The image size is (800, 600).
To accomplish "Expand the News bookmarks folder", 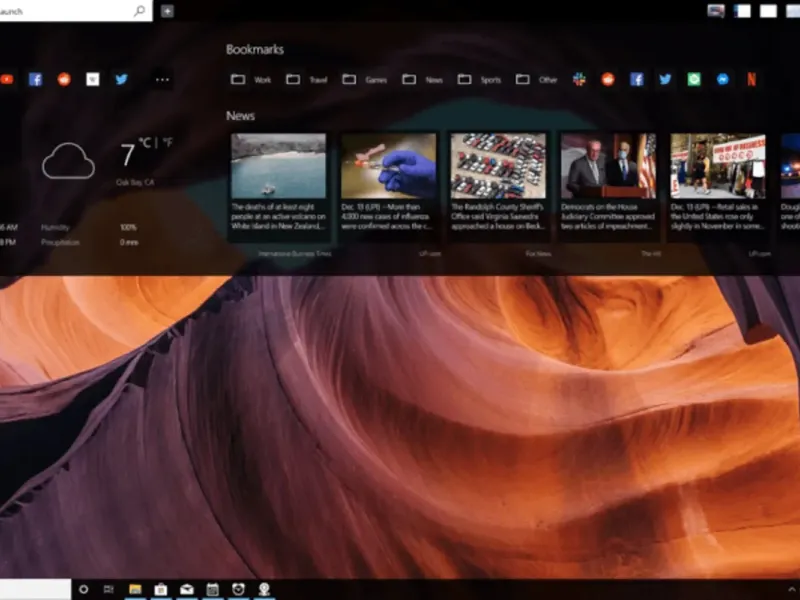I will tap(422, 80).
